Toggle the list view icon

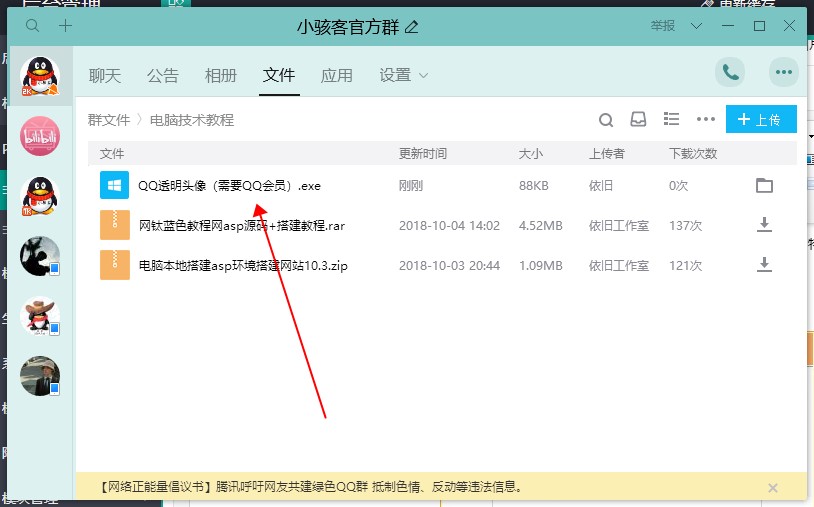tap(671, 119)
